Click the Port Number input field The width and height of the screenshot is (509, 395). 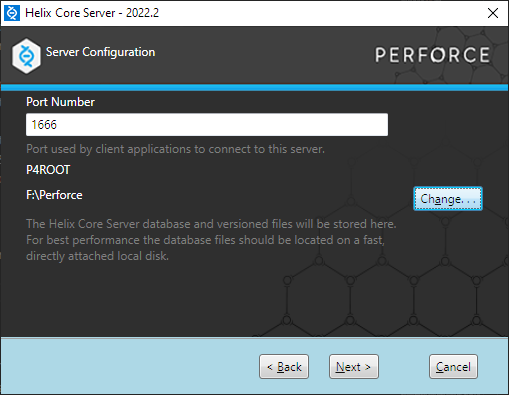pos(207,125)
